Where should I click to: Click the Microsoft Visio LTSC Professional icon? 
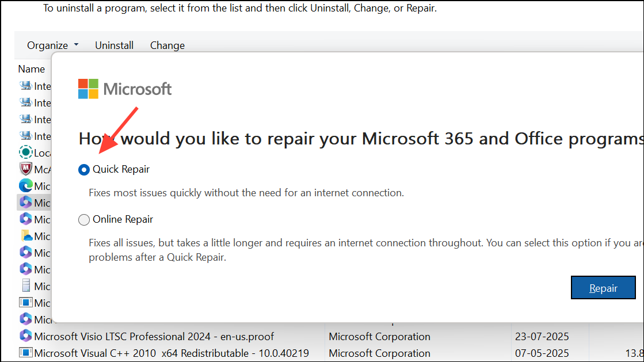click(x=25, y=336)
